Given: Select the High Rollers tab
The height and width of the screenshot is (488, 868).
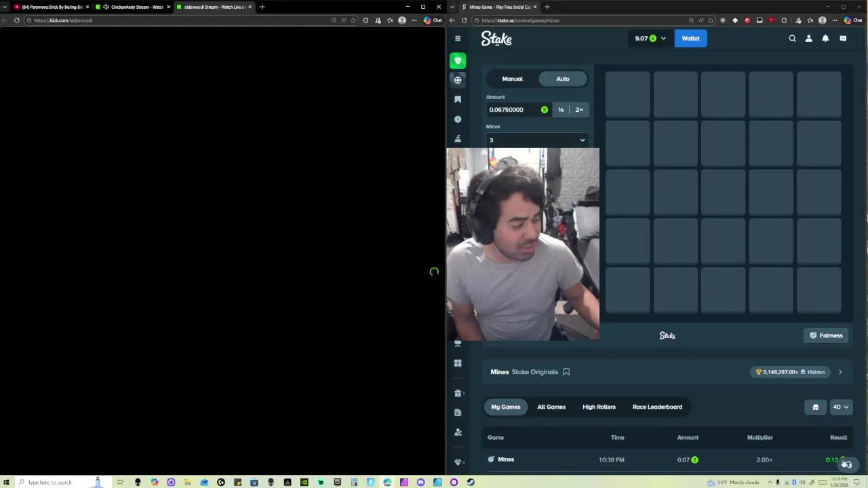Looking at the screenshot, I should pos(599,407).
